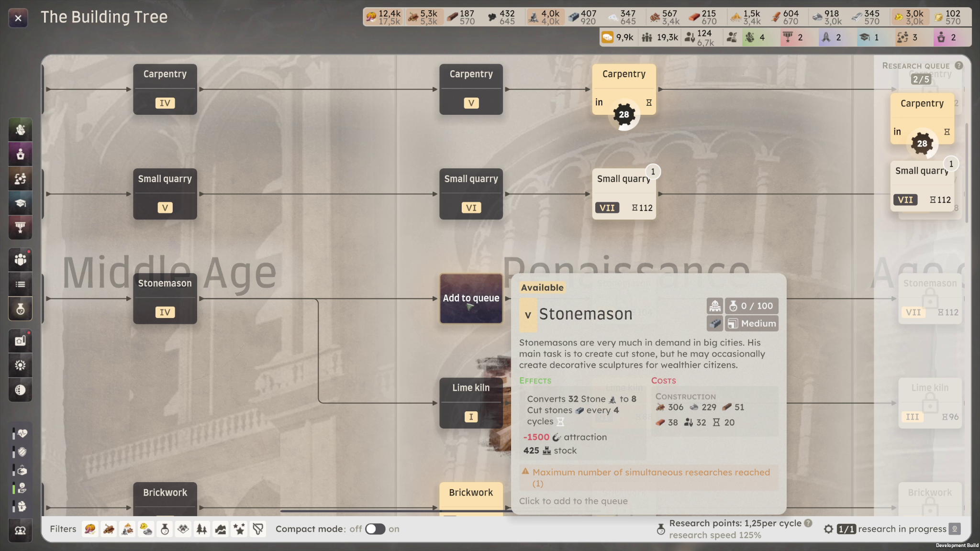Open the graduation cap sidebar icon
This screenshot has width=980, height=551.
20,203
